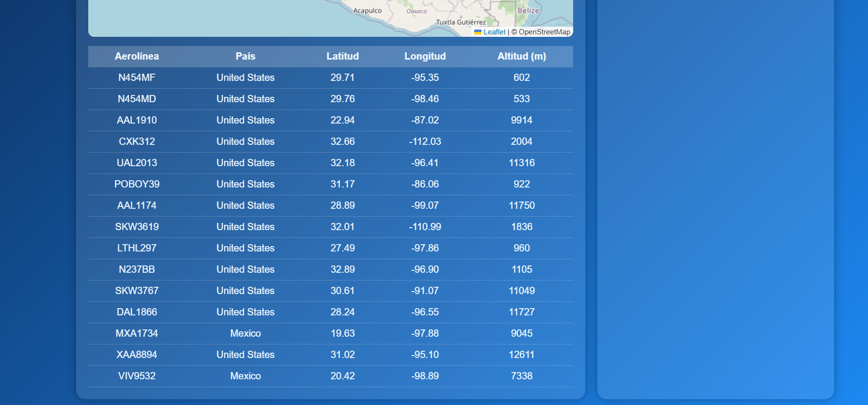868x405 pixels.
Task: Click altitude value 11750 for AAL1174
Action: tap(522, 205)
